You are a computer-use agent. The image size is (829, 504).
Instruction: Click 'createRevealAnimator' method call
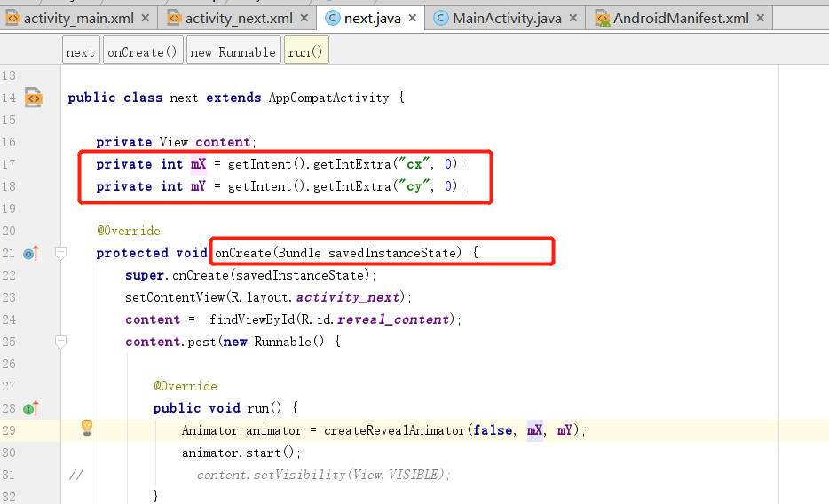point(394,430)
